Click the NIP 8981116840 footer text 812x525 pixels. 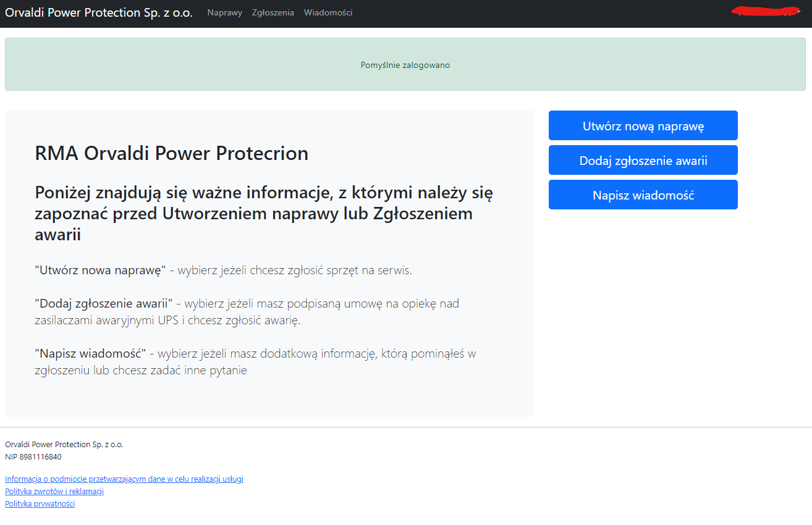(x=33, y=457)
